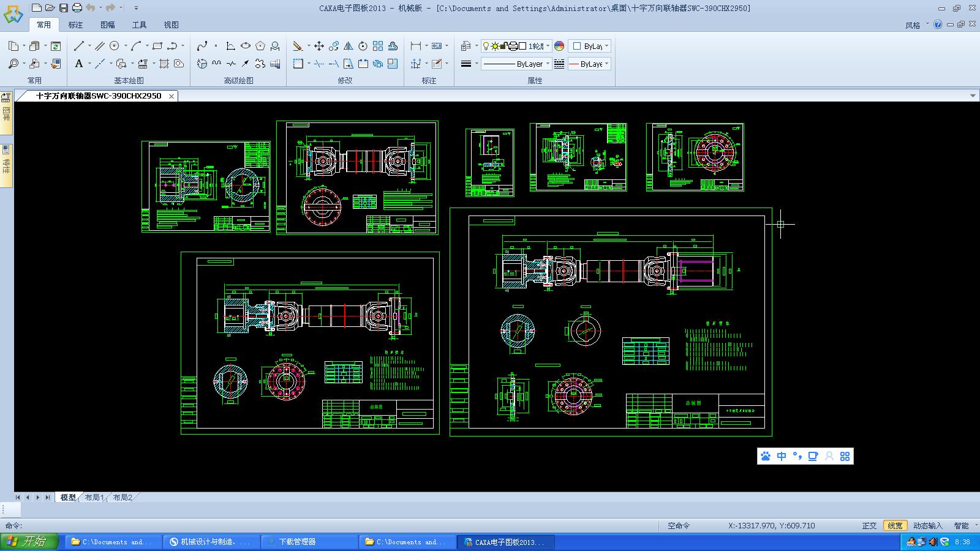This screenshot has width=980, height=551.
Task: Open file with the folder icon
Action: pos(50,8)
